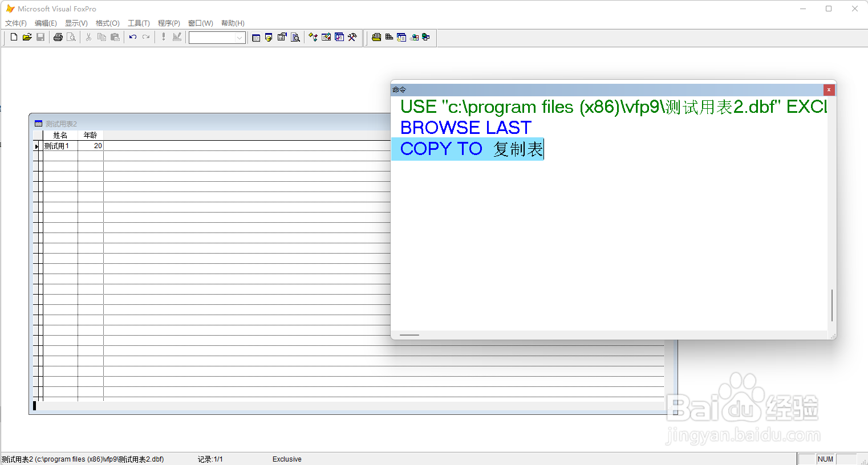Open the Class Browser icon
The image size is (868, 465).
(313, 38)
